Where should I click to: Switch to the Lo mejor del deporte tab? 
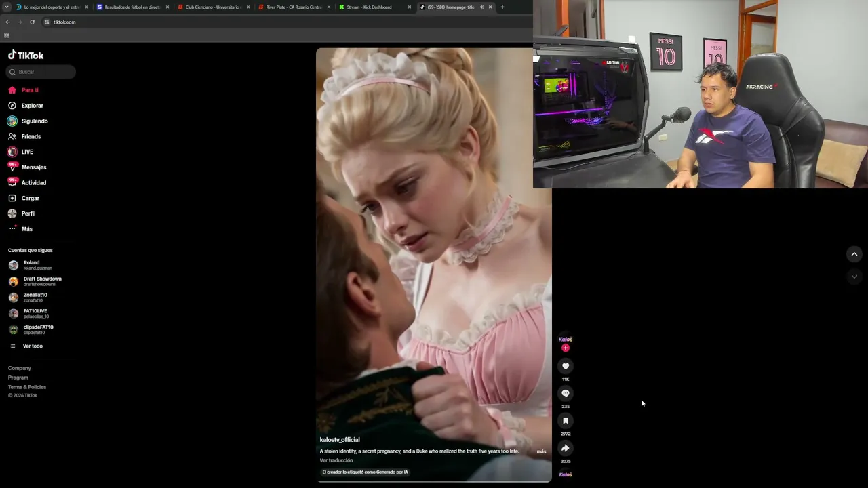(x=53, y=7)
